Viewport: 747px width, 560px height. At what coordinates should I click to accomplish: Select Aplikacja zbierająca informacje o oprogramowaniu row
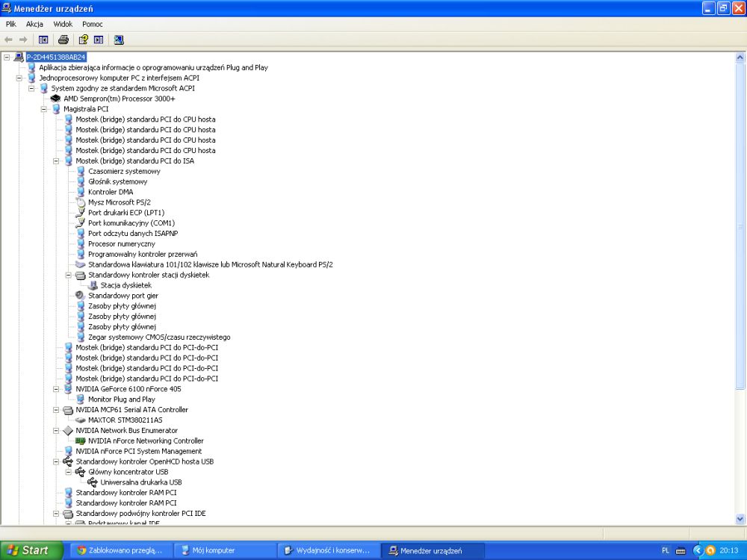point(153,68)
